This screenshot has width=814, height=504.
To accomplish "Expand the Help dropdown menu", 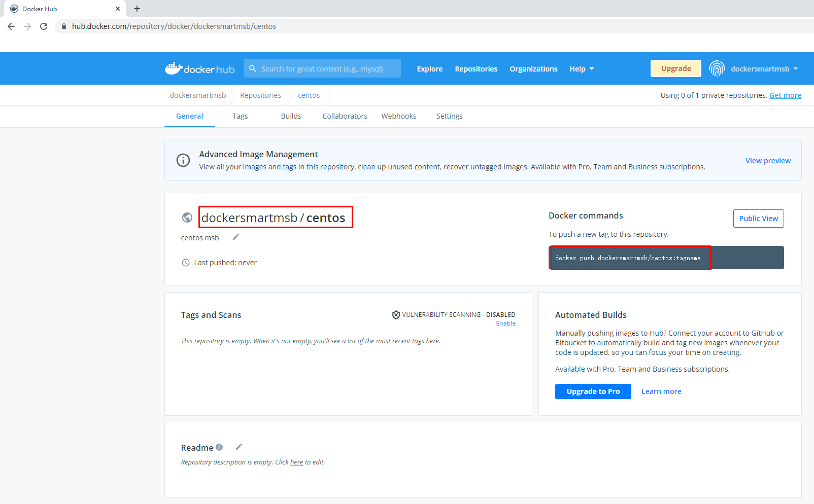I will 582,69.
